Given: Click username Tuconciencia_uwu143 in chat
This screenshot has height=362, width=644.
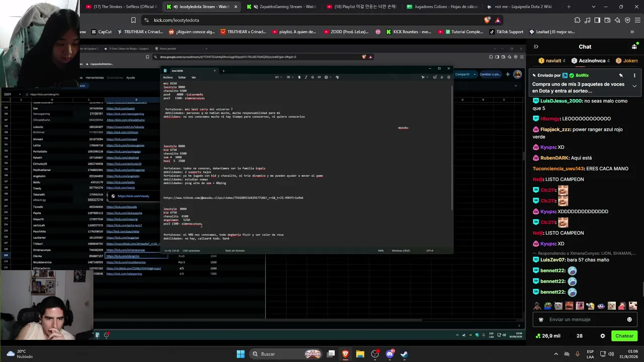Looking at the screenshot, I should pos(559,168).
